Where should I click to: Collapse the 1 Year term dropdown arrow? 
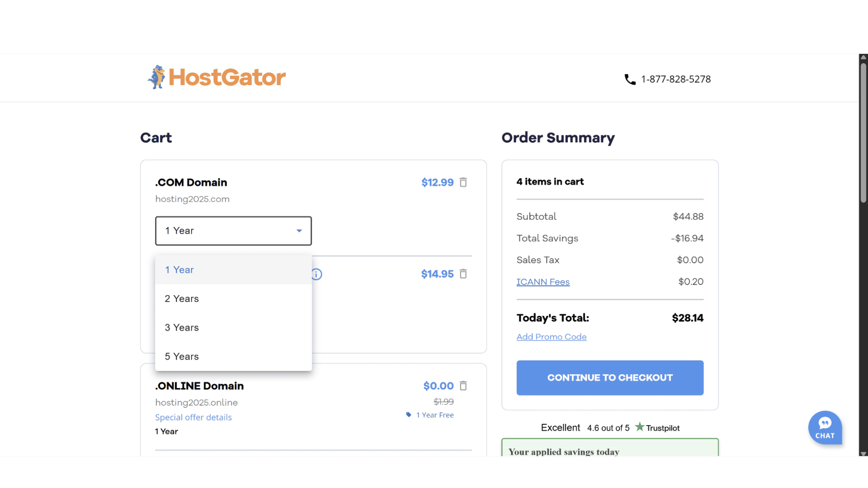click(x=299, y=231)
